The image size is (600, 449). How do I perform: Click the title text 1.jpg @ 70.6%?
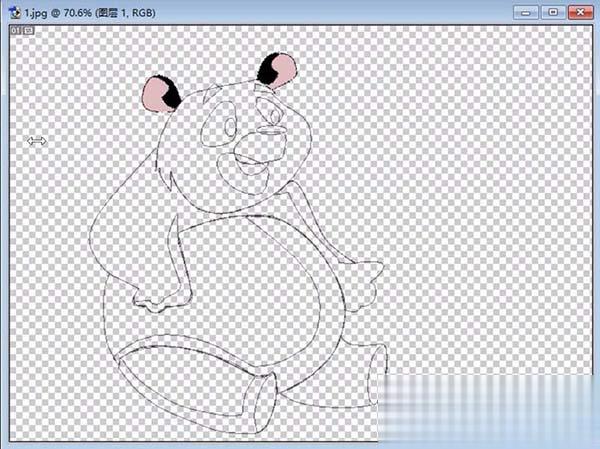point(58,13)
